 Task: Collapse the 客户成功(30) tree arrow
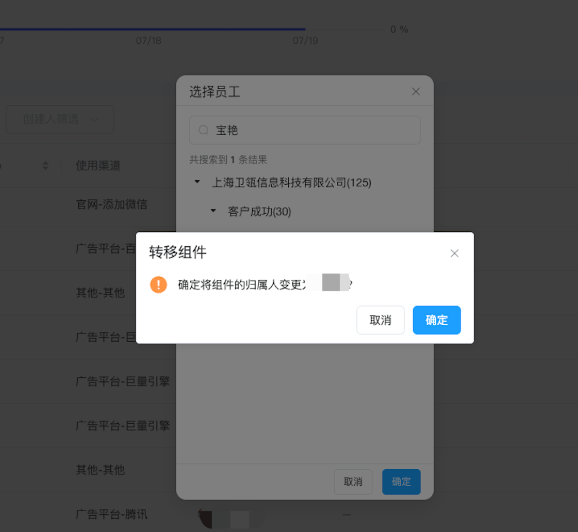[x=213, y=211]
